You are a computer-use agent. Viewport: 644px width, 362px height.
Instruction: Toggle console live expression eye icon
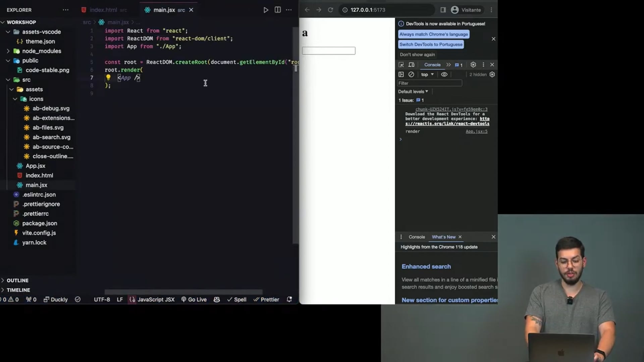[x=444, y=74]
